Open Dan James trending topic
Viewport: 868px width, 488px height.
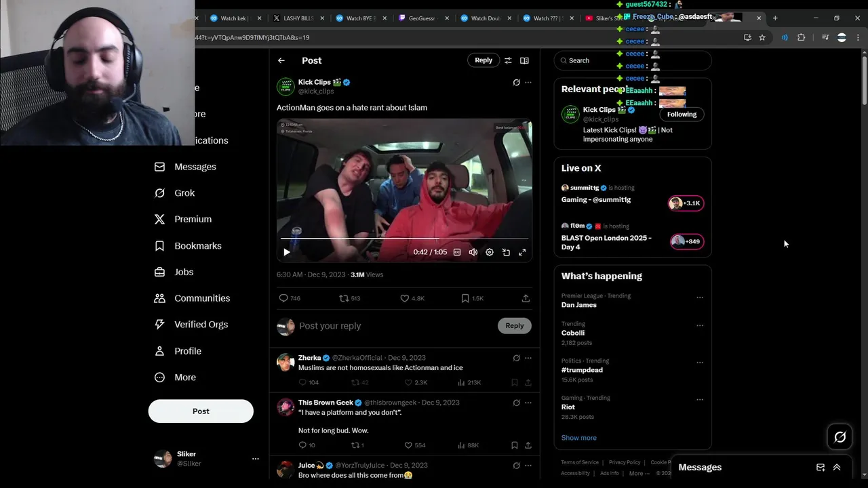coord(579,305)
